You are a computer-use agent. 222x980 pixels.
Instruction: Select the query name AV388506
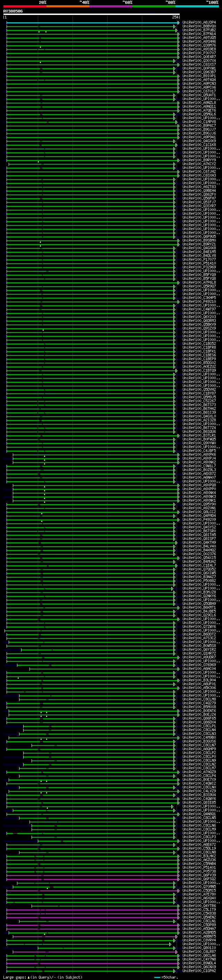(x=13, y=11)
